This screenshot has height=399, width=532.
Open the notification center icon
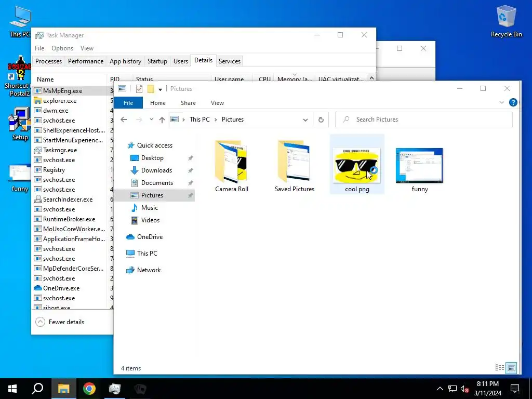tap(515, 389)
